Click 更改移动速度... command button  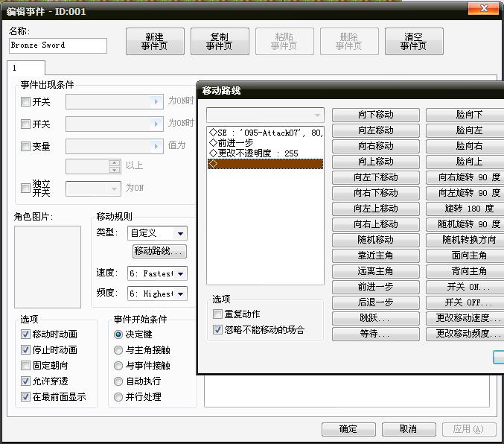pyautogui.click(x=465, y=318)
